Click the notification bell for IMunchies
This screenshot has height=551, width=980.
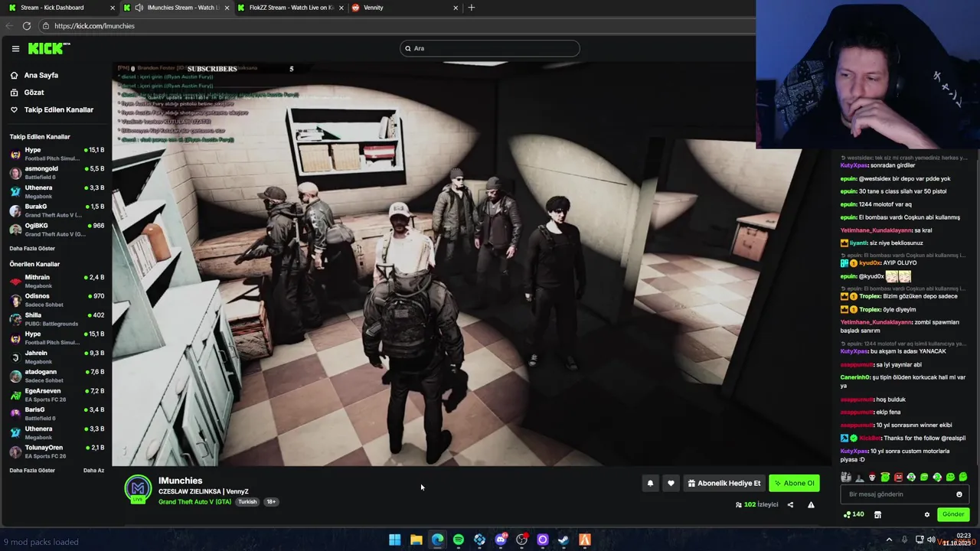tap(650, 483)
